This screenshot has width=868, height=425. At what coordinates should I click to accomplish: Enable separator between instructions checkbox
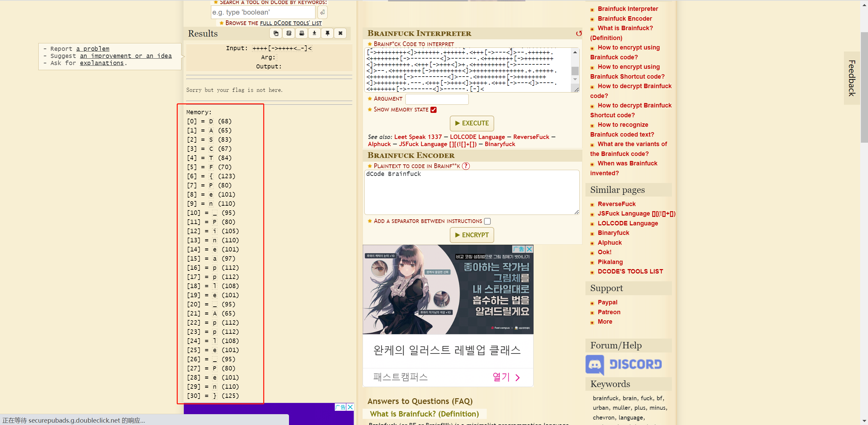(x=487, y=221)
